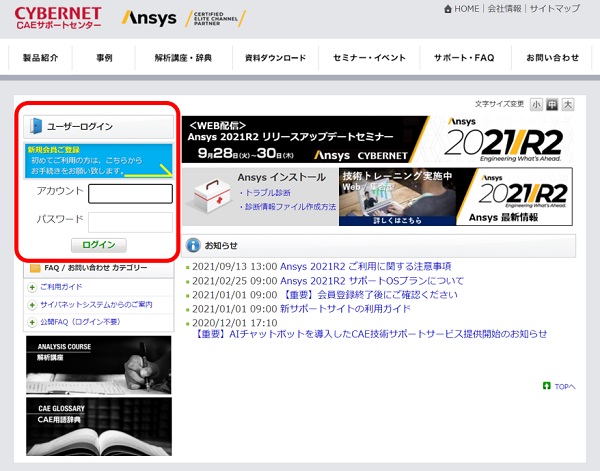Click the first-aid kit install icon

pos(212,197)
